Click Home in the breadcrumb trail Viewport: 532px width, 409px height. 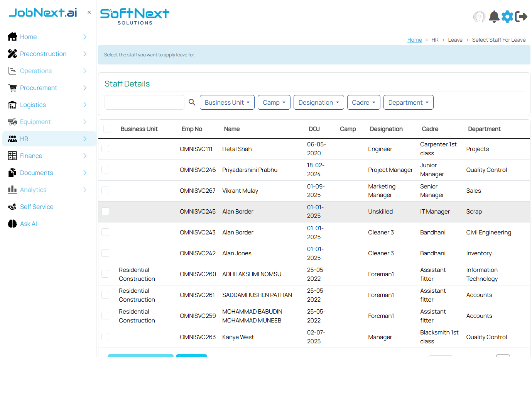coord(414,40)
